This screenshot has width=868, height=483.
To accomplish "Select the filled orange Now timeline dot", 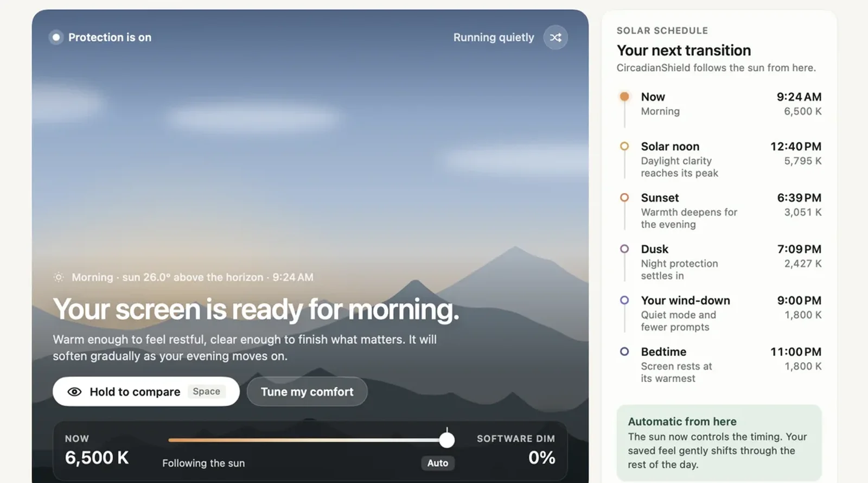I will click(624, 97).
